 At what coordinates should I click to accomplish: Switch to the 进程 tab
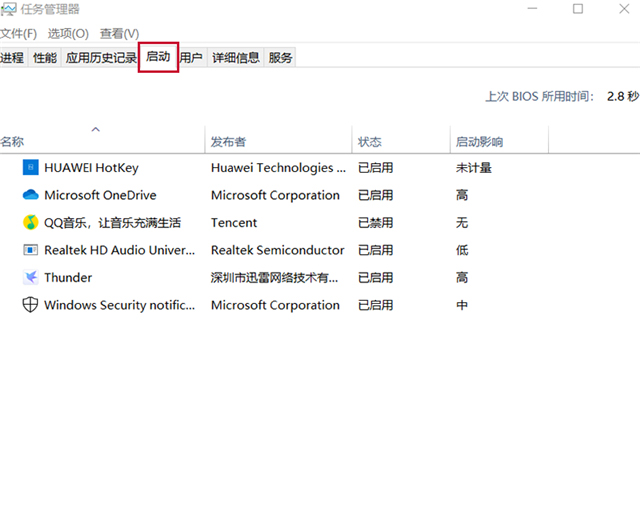click(13, 58)
